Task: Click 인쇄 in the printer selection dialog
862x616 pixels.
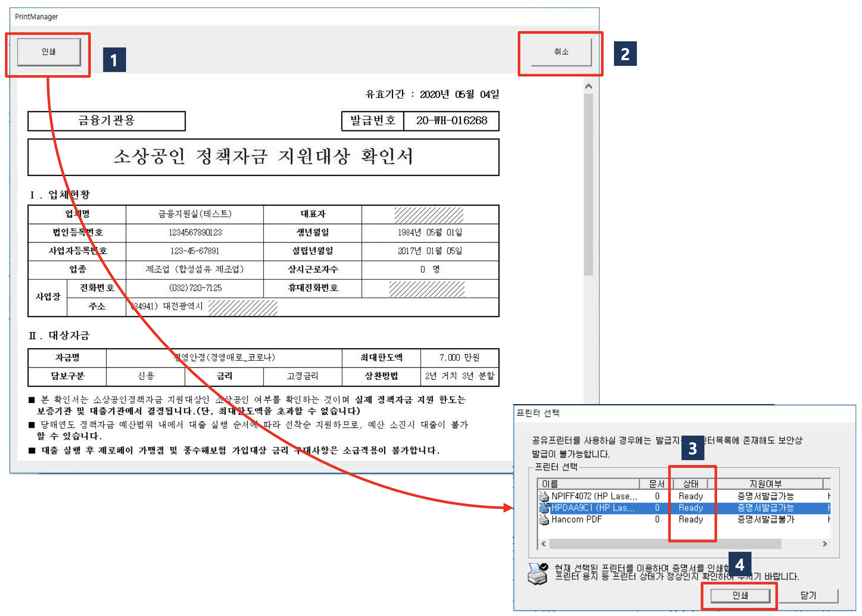Action: click(740, 595)
